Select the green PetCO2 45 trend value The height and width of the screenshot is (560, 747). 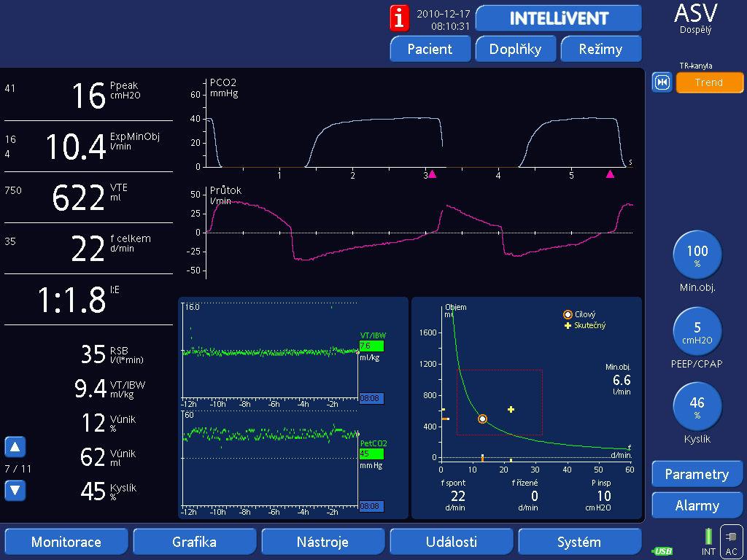tap(371, 454)
